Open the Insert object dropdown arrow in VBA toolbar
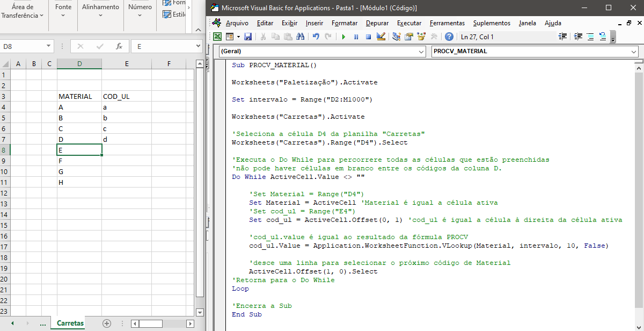 point(237,37)
